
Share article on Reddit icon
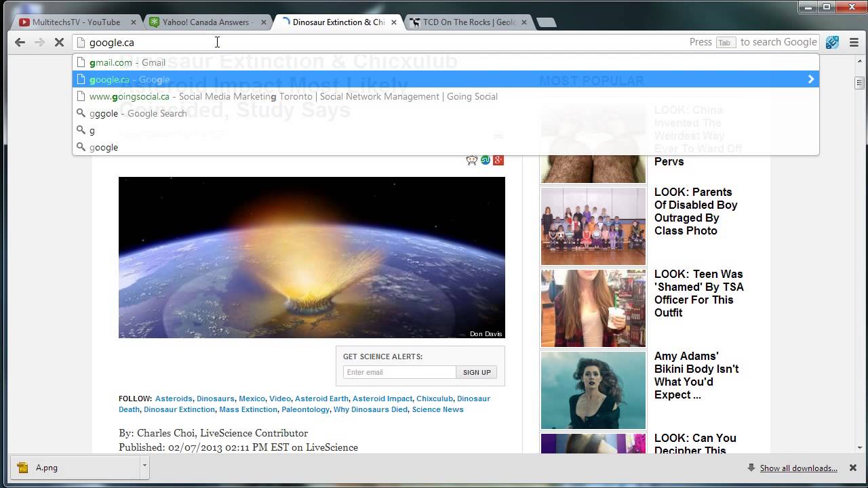click(472, 160)
